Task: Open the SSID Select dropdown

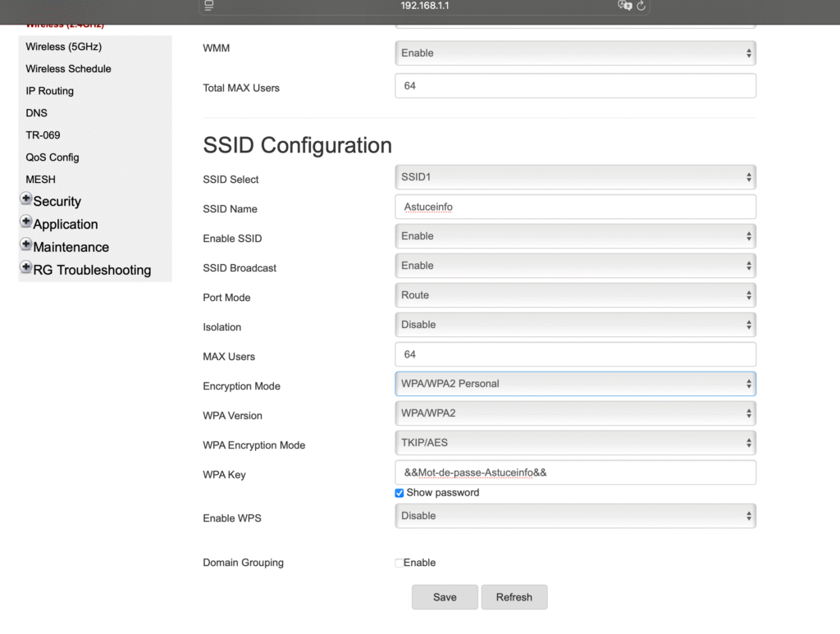Action: click(x=575, y=177)
